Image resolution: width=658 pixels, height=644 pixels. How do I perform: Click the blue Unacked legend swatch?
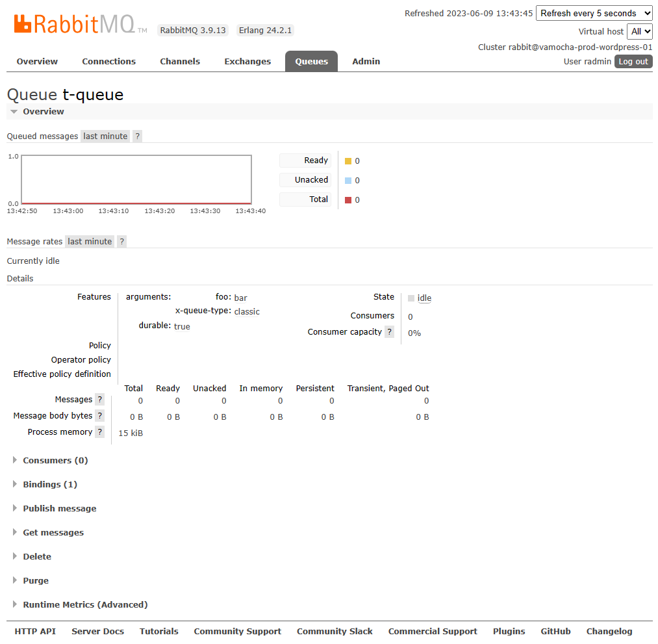(348, 181)
